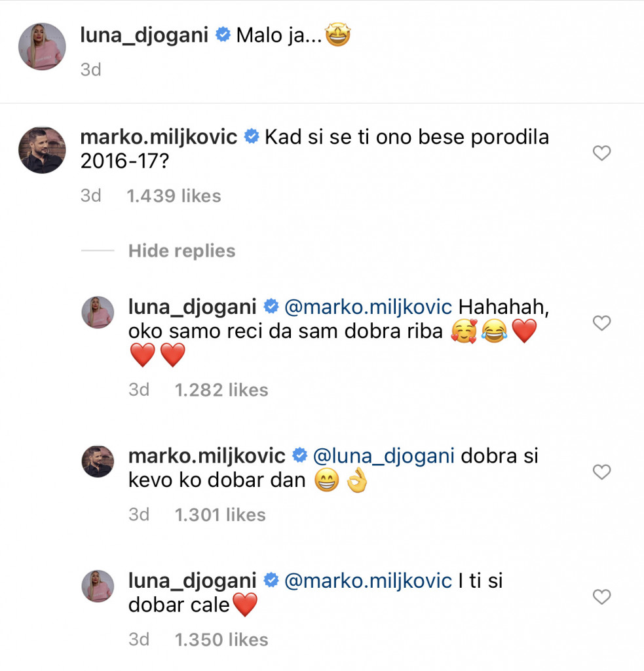Collapse replies using 'Hide replies'
Screen dimensions: 644x671
pos(181,250)
